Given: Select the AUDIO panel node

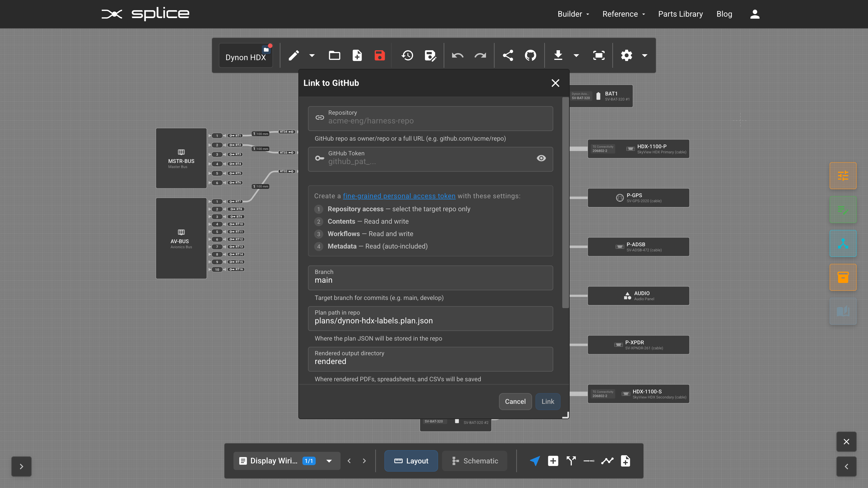Looking at the screenshot, I should pos(639,296).
